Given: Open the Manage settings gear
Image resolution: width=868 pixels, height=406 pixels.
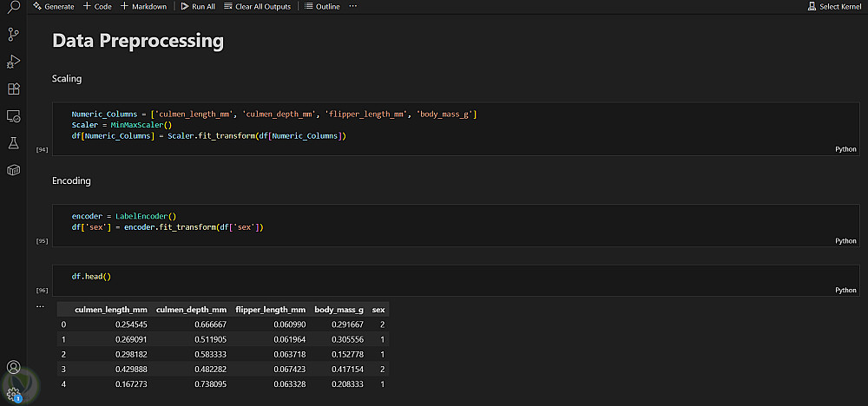Looking at the screenshot, I should tap(13, 393).
